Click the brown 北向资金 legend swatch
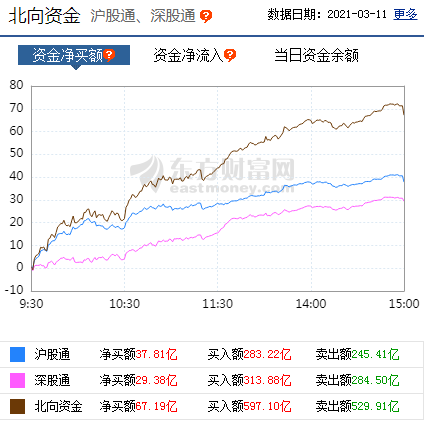Screen dimensions: 424x421 [x=17, y=406]
